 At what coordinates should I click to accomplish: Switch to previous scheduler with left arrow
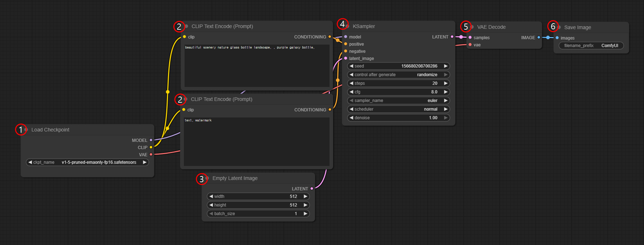point(351,109)
